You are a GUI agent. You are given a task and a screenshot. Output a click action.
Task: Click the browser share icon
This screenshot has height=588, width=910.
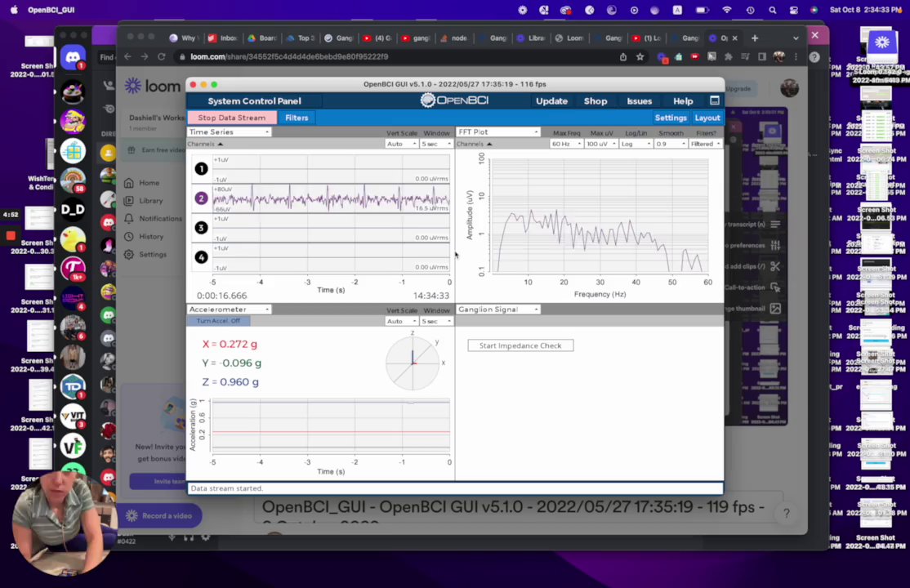[x=622, y=56]
